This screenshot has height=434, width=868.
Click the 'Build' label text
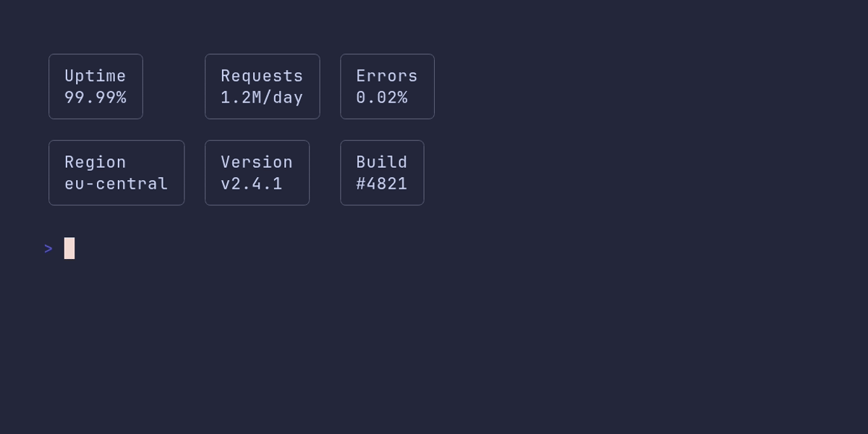coord(382,162)
